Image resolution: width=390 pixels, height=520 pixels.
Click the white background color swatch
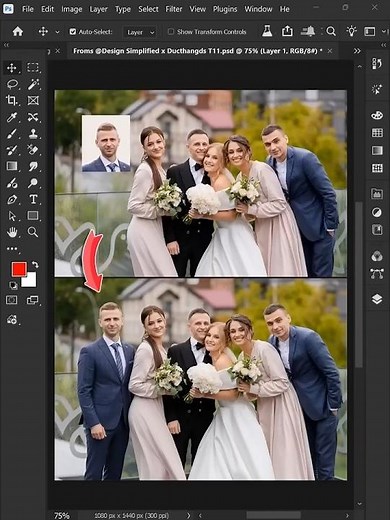[30, 281]
